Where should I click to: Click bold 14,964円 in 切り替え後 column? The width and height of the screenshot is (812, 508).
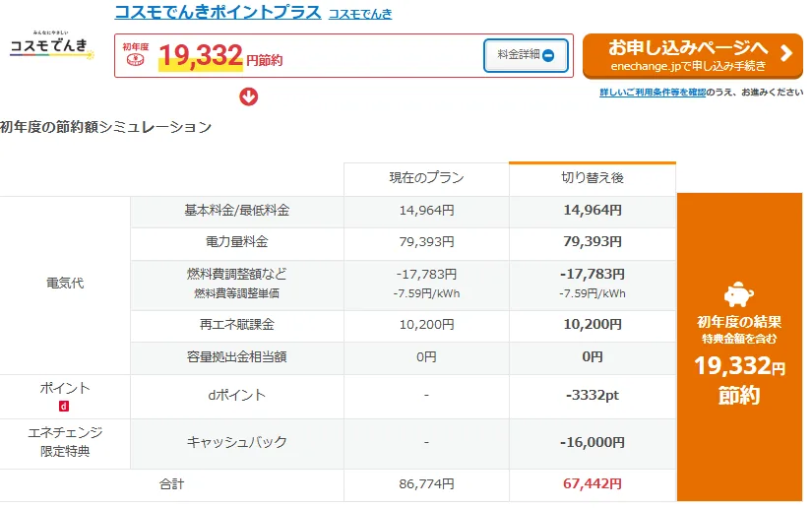[593, 211]
